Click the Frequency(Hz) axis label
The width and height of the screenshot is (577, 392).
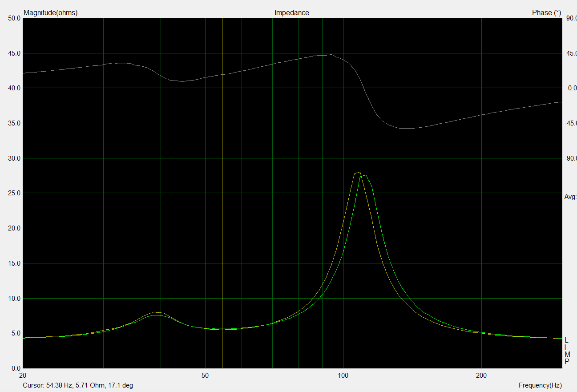tap(540, 385)
